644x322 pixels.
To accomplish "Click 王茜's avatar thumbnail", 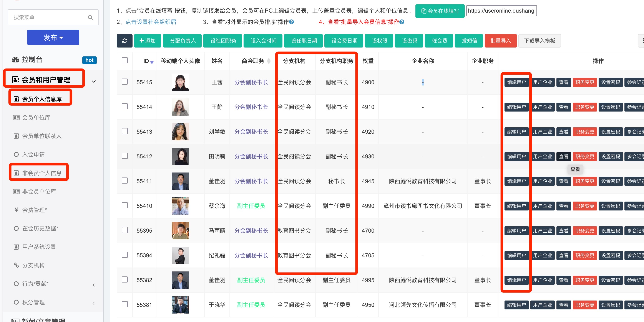I will tap(180, 82).
